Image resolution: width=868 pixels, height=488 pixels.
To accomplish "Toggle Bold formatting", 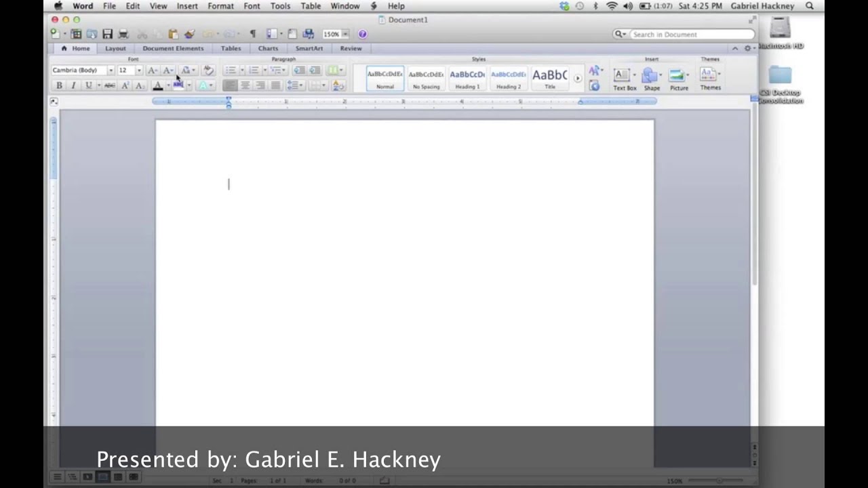I will pos(59,85).
